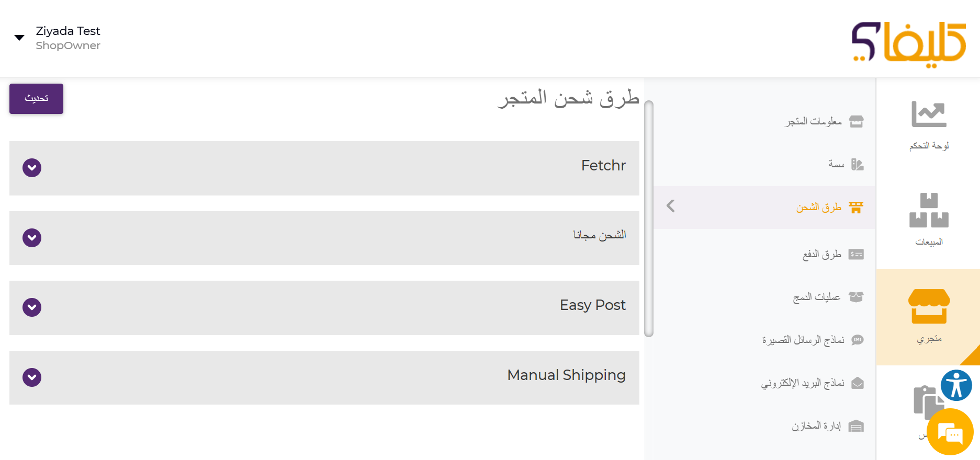Open the accessibility widget icon

pos(956,386)
